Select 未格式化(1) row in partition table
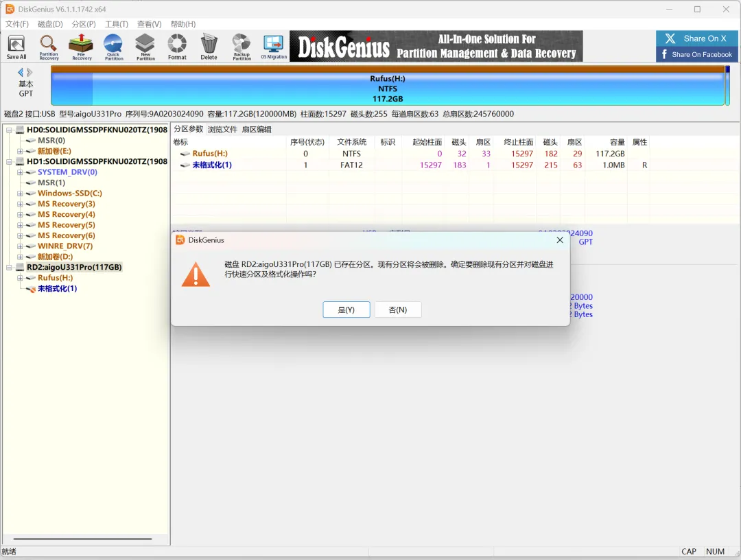This screenshot has height=560, width=741. coord(410,165)
